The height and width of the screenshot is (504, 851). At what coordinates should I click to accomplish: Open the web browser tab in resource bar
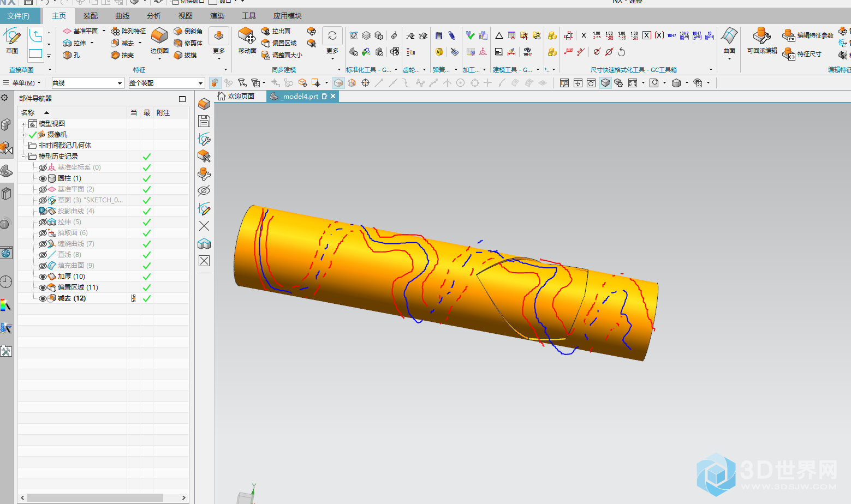(6, 253)
